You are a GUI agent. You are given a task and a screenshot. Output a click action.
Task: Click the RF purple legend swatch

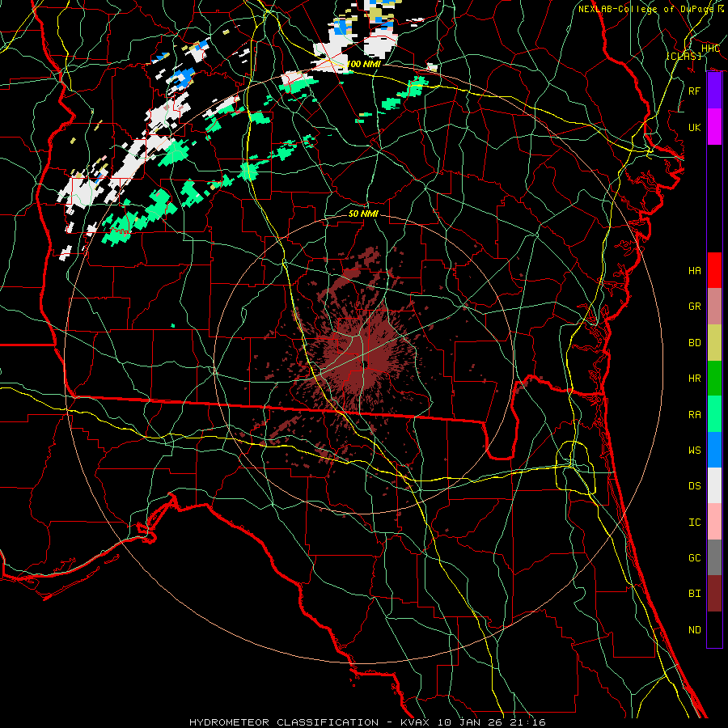714,91
